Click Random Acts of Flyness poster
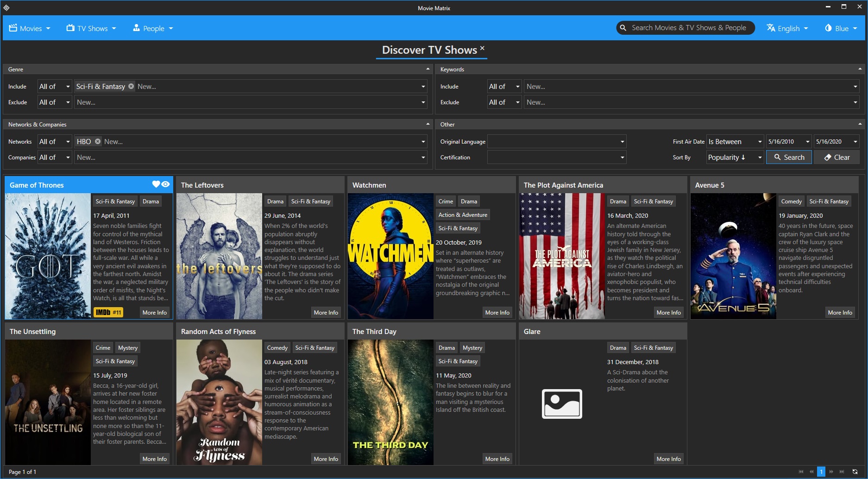 [x=219, y=402]
